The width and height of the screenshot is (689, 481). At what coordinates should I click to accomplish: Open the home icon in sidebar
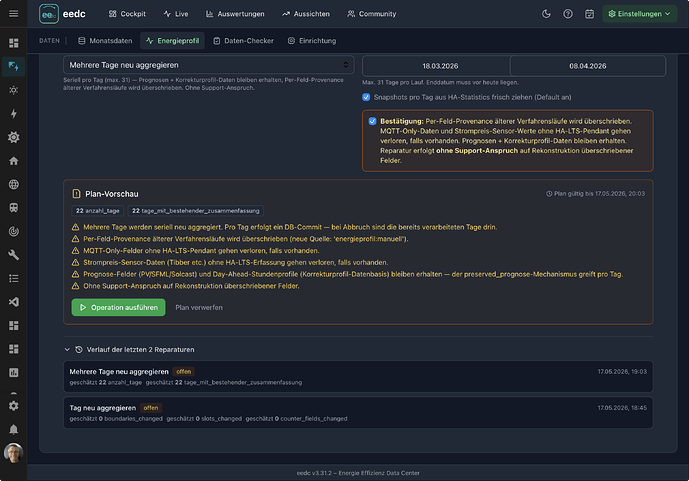[14, 161]
